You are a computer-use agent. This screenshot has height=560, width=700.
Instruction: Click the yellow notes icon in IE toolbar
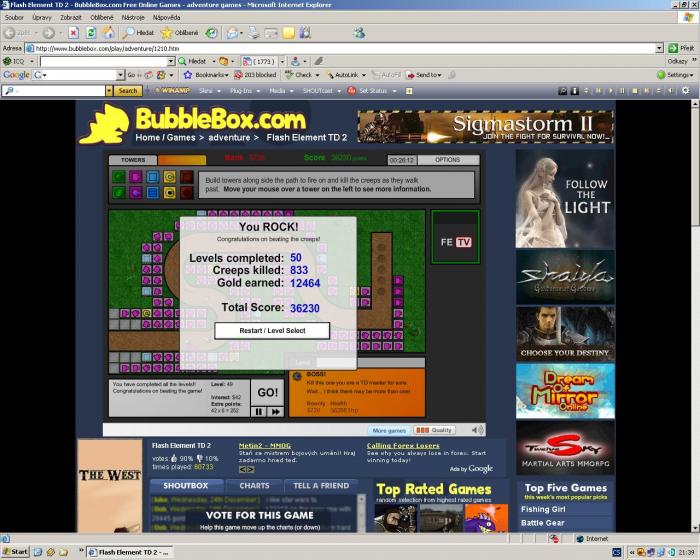289,33
